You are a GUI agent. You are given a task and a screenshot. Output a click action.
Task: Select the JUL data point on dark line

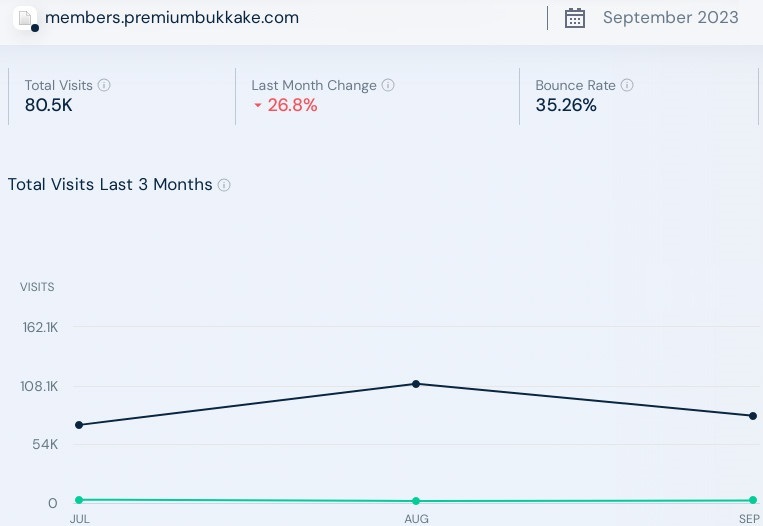click(x=79, y=425)
